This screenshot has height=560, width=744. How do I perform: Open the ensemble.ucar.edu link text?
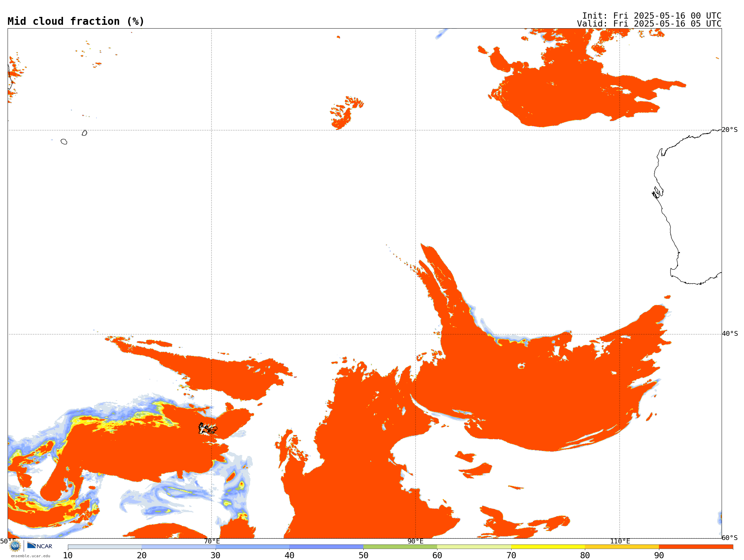31,556
